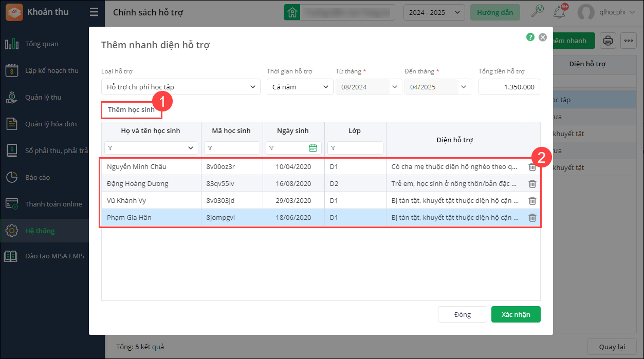Click the Hướng dẫn button
Viewport: 644px width, 359px height.
(x=495, y=12)
